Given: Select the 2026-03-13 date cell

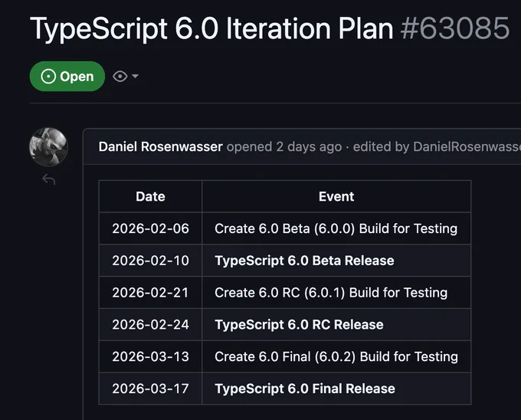Looking at the screenshot, I should point(150,356).
